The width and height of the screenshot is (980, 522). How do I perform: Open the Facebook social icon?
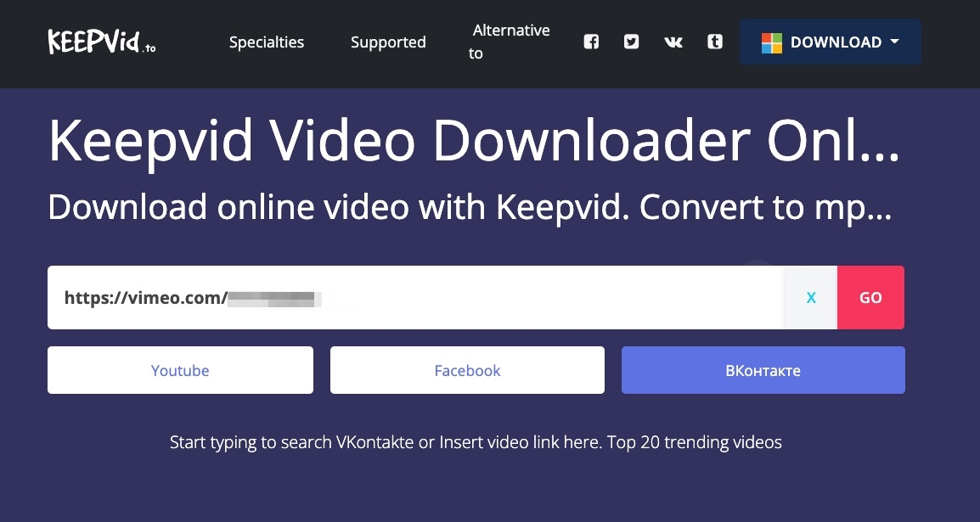point(591,42)
